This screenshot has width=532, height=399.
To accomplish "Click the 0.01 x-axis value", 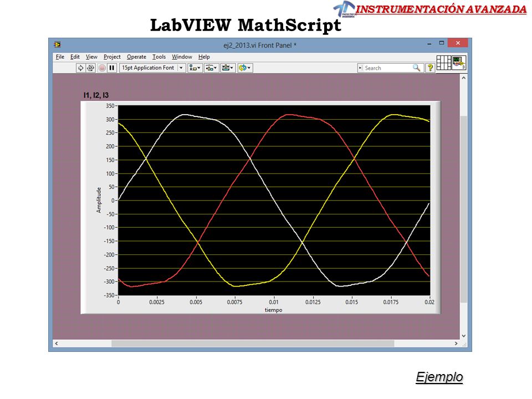I will 273,302.
